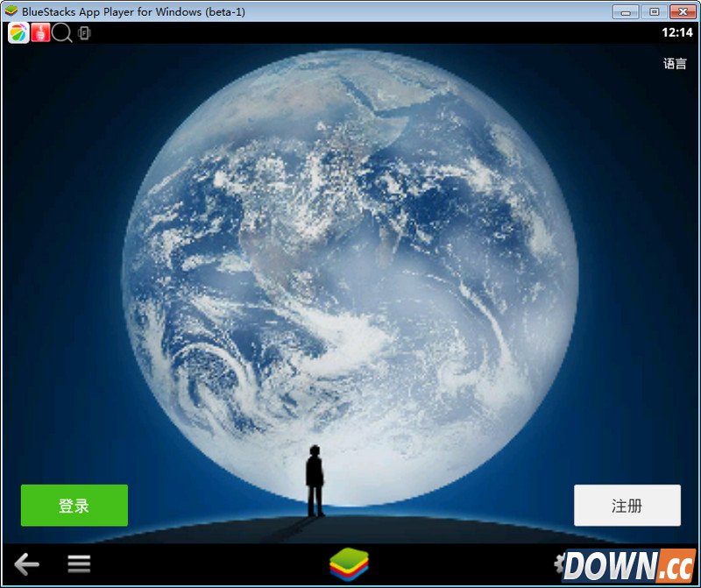701x588 pixels.
Task: Click the colorful pinwheel app icon in status bar
Action: pos(18,33)
